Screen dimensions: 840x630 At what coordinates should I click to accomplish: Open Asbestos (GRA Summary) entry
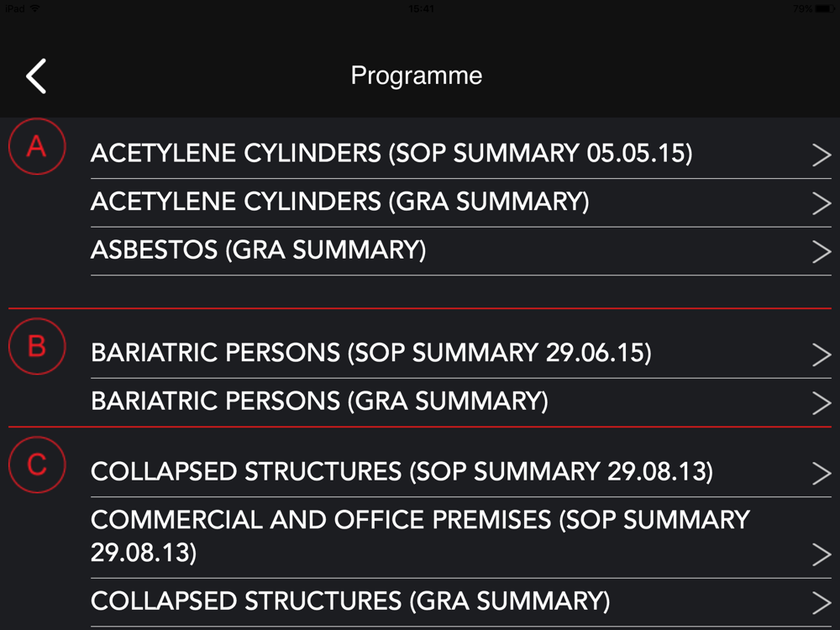[460, 250]
